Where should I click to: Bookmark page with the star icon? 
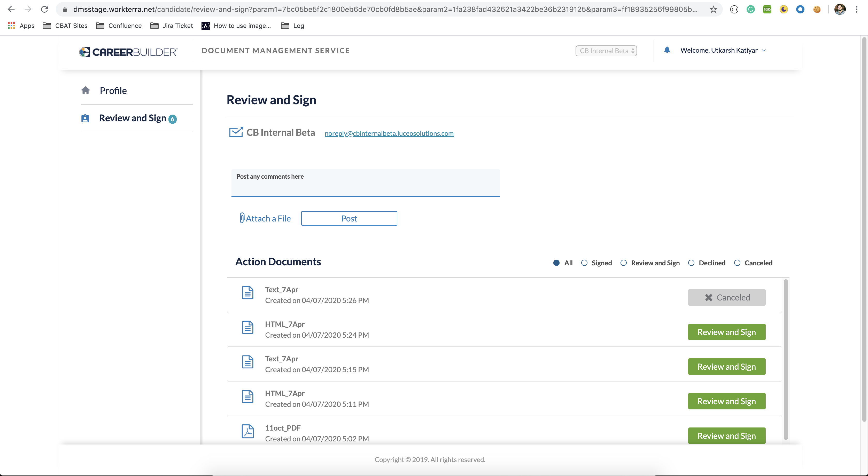(x=713, y=10)
